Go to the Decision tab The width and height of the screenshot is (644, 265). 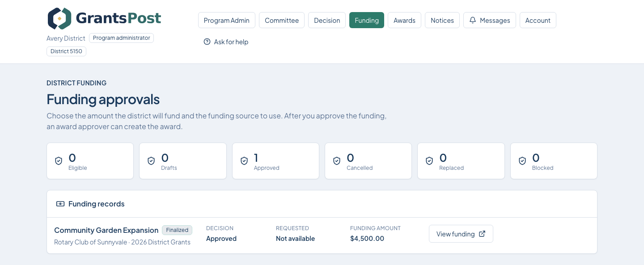coord(327,20)
